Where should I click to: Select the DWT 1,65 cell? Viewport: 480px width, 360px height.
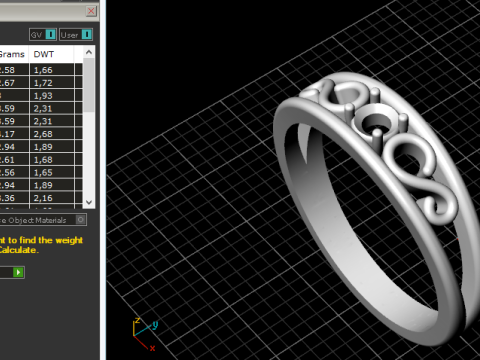pyautogui.click(x=52, y=172)
